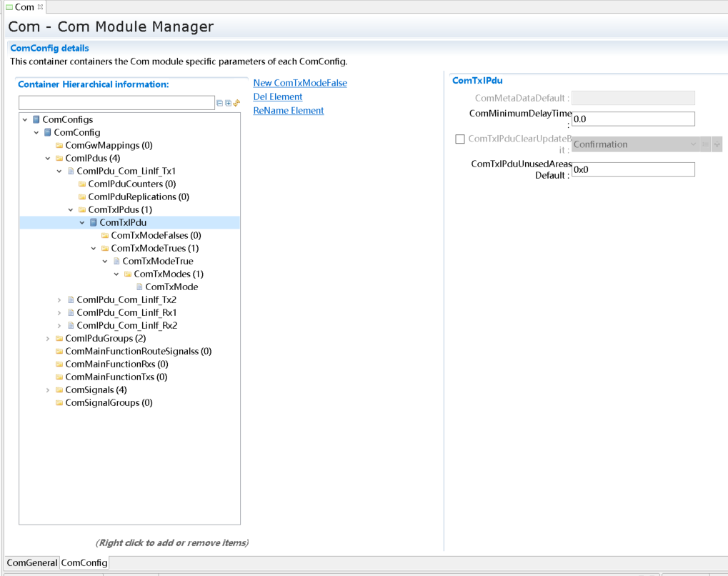Click the ComMinimumDelayTime input field
This screenshot has width=728, height=576.
(633, 119)
